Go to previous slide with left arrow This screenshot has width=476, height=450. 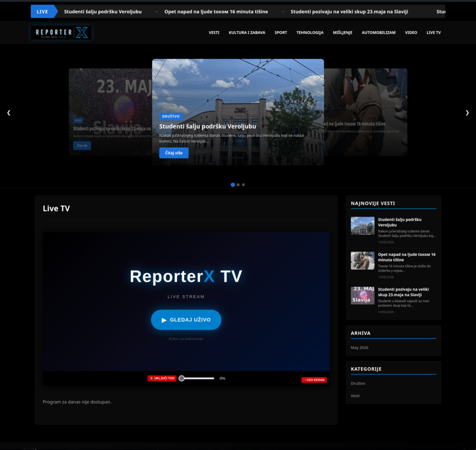tap(9, 112)
